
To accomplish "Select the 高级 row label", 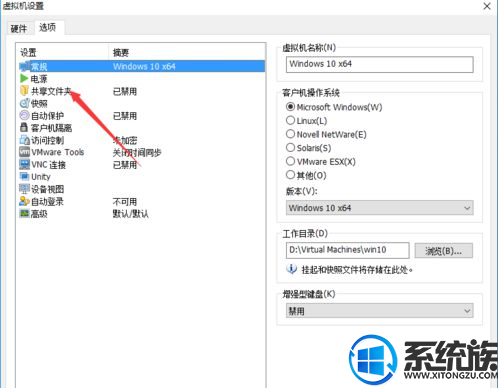I will [39, 214].
